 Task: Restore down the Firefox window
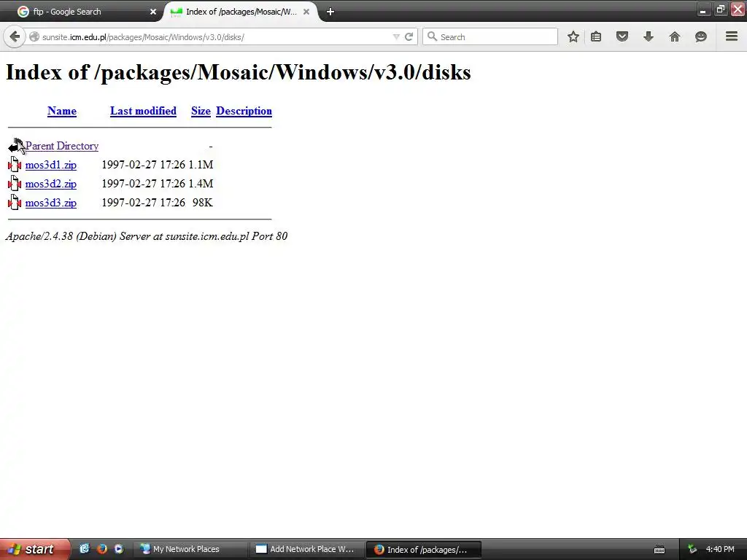pos(720,9)
